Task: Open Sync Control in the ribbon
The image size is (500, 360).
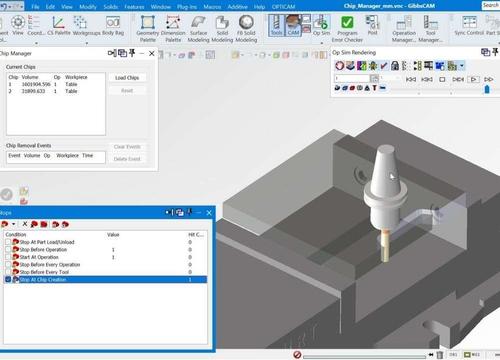Action: tap(469, 25)
